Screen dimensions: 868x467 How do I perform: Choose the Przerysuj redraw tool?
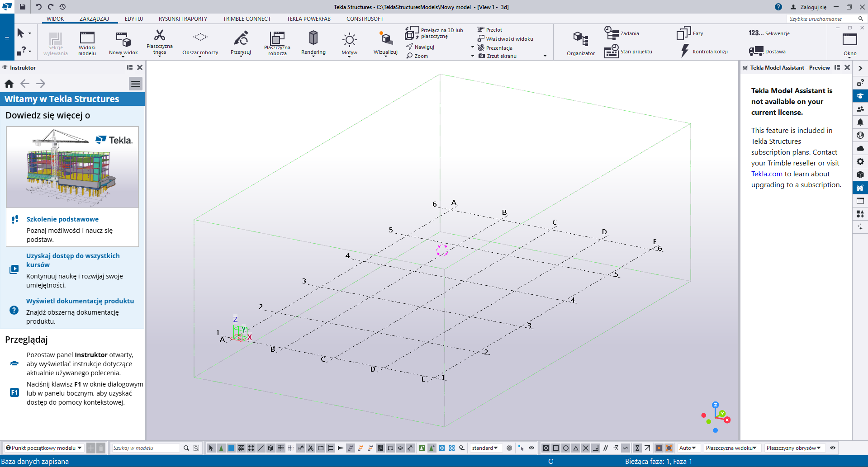[x=241, y=43]
